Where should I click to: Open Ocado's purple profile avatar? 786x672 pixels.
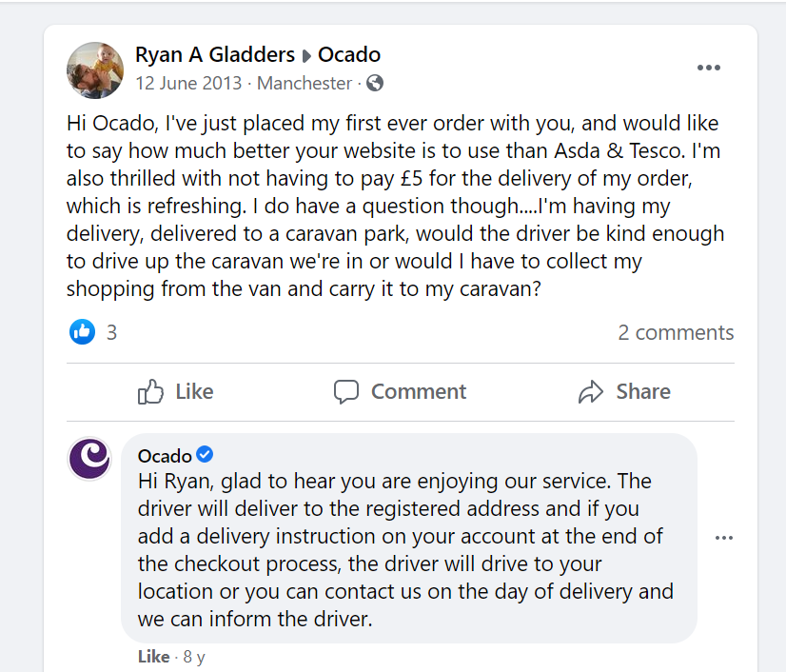(x=90, y=458)
